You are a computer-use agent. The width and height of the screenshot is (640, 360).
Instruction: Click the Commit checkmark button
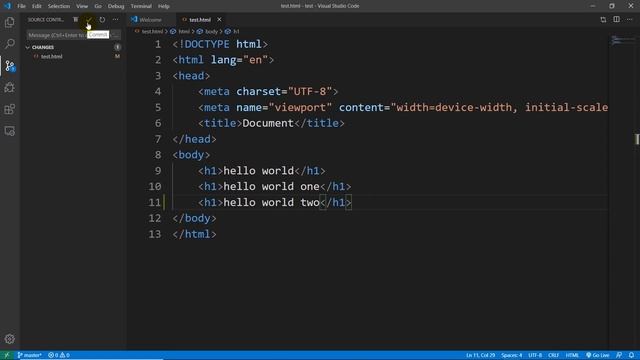(x=89, y=20)
